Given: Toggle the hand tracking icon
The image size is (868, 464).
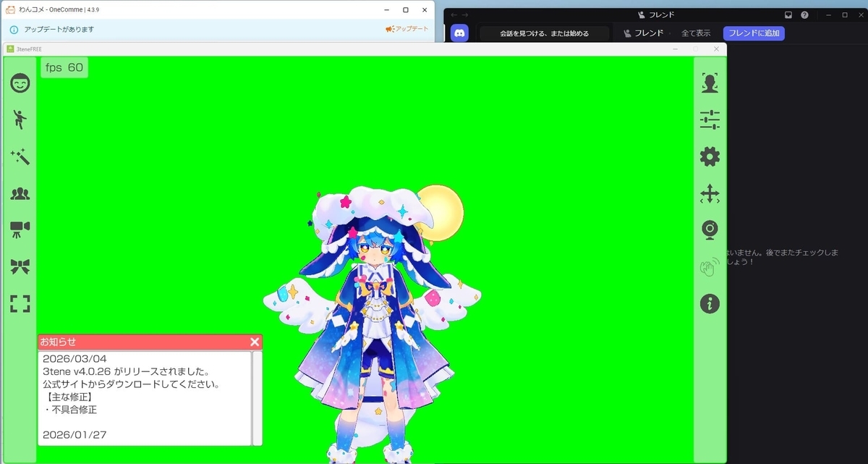Looking at the screenshot, I should click(710, 267).
